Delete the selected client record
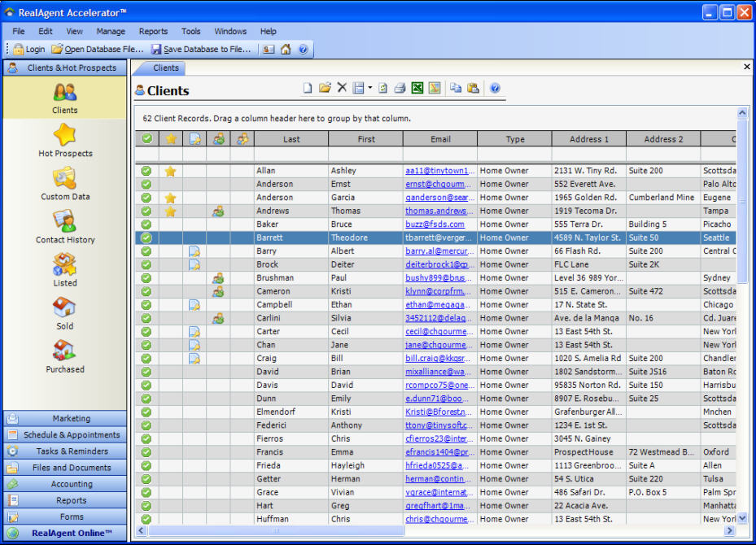 coord(342,87)
